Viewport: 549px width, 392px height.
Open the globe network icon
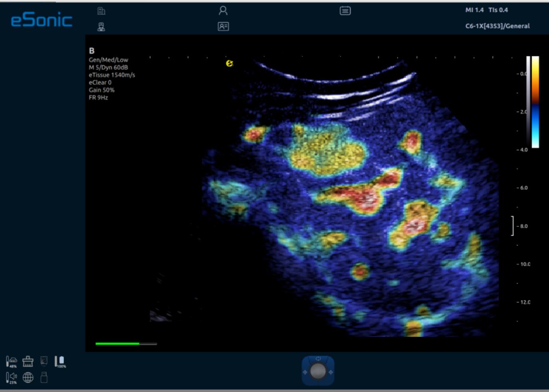point(28,377)
